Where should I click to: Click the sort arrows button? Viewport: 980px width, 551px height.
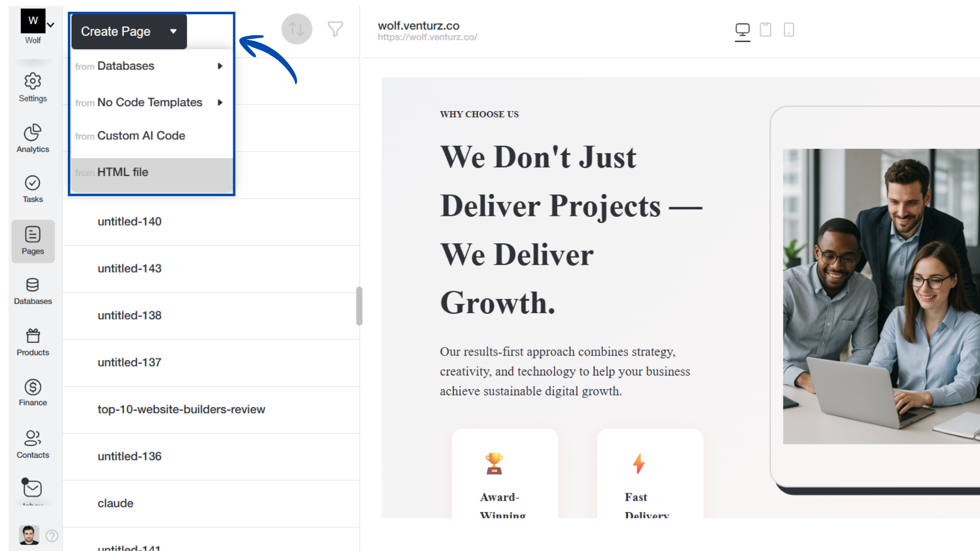tap(297, 29)
